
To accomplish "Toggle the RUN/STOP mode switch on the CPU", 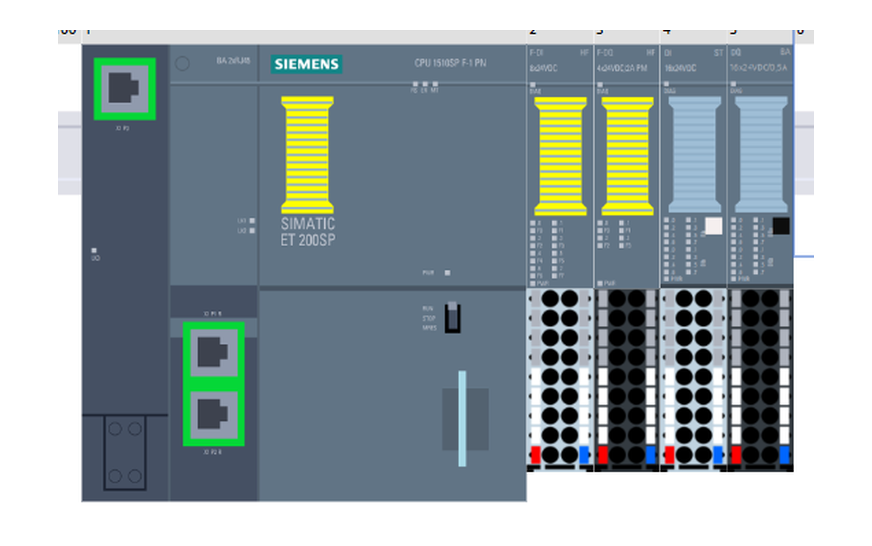I will pos(452,317).
